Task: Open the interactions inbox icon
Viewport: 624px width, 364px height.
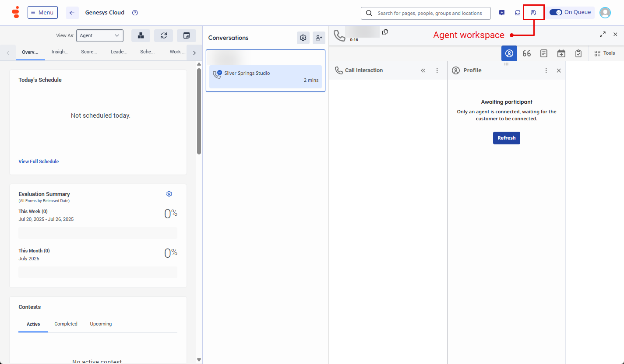Action: [x=518, y=12]
